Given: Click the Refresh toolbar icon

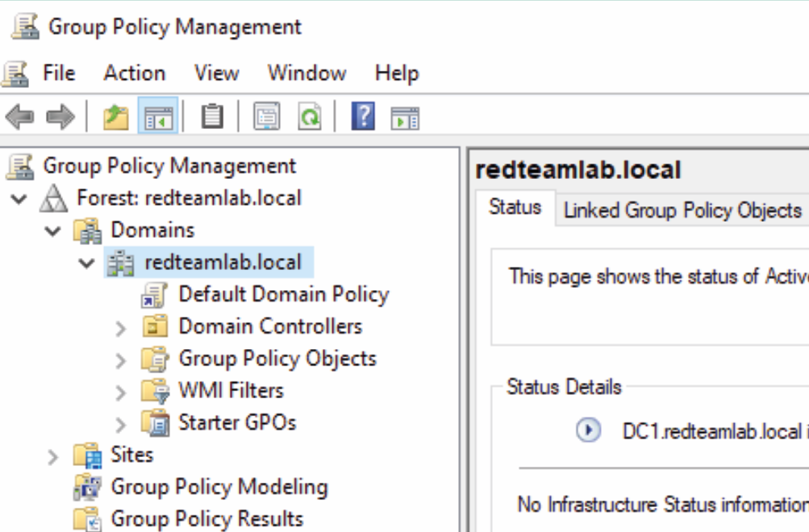Looking at the screenshot, I should point(310,117).
